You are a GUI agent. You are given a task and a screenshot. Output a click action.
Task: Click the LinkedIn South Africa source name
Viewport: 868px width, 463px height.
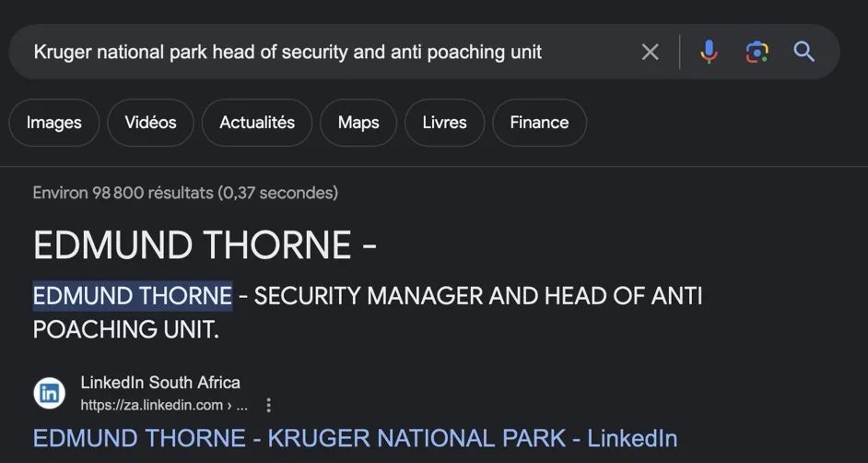(x=160, y=383)
